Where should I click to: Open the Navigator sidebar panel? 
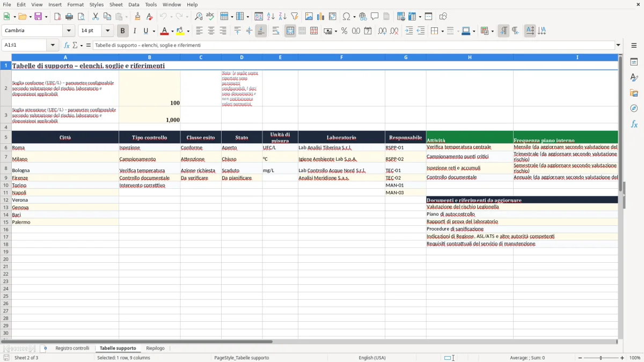[634, 108]
